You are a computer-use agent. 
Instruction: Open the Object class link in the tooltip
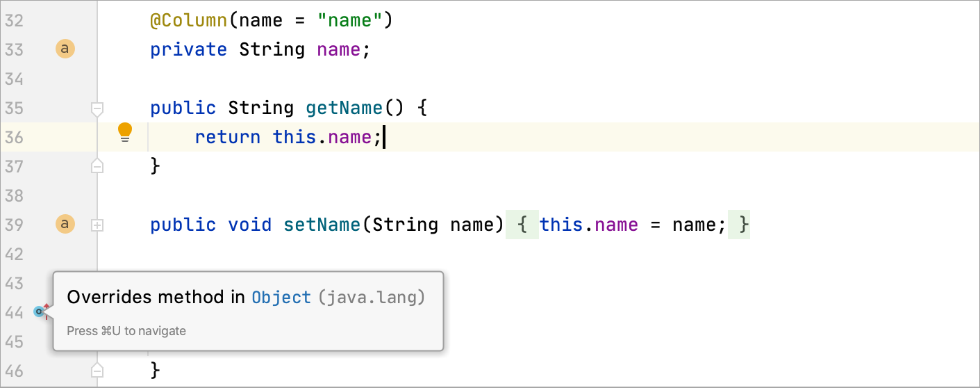(x=281, y=298)
